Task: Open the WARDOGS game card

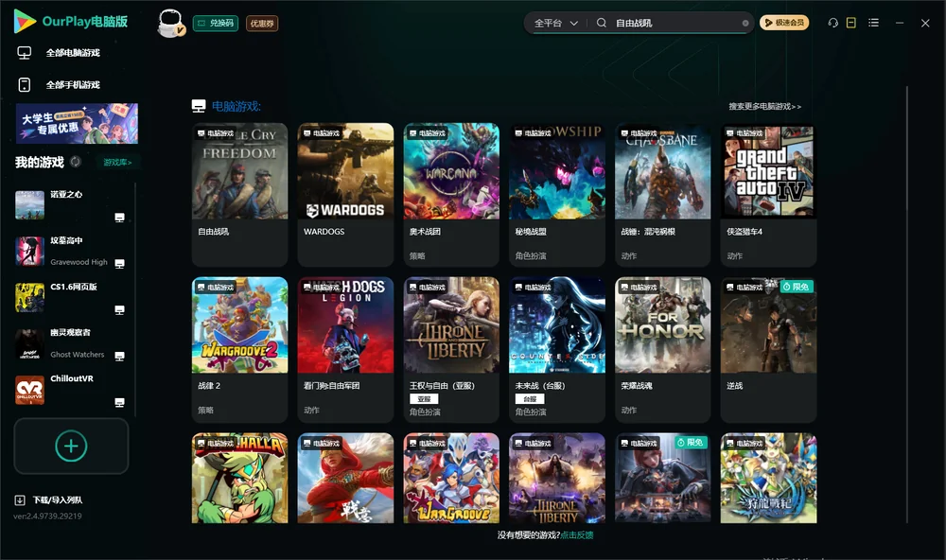Action: 345,194
